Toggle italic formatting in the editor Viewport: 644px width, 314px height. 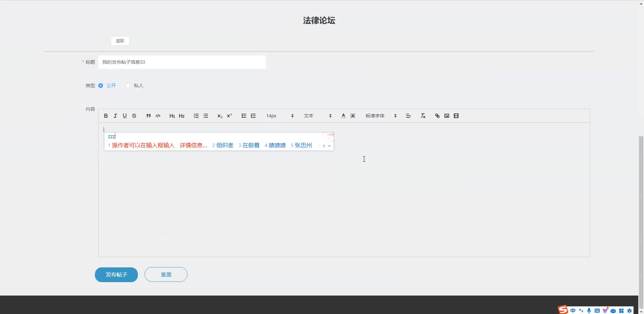[x=115, y=116]
